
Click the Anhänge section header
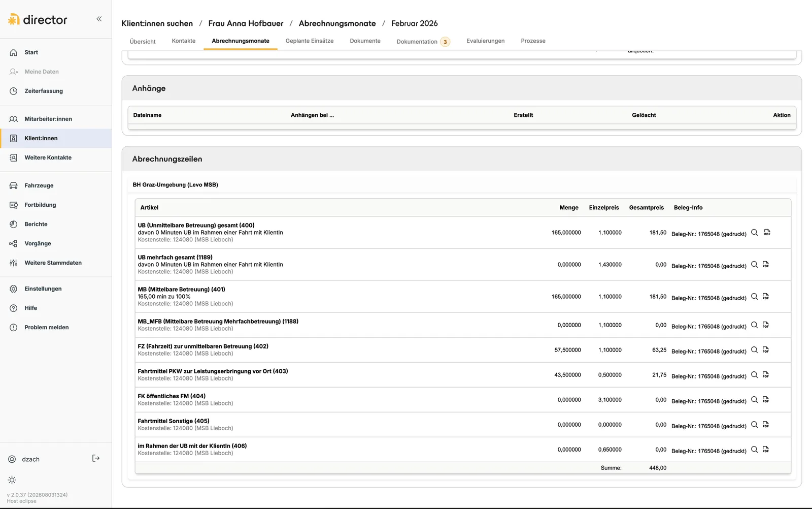(x=462, y=88)
